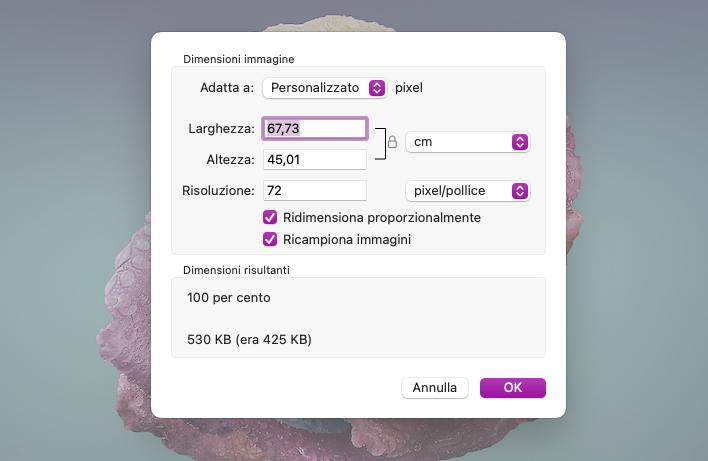708x461 pixels.
Task: Focus the Risoluzione field showing 72
Action: 314,191
